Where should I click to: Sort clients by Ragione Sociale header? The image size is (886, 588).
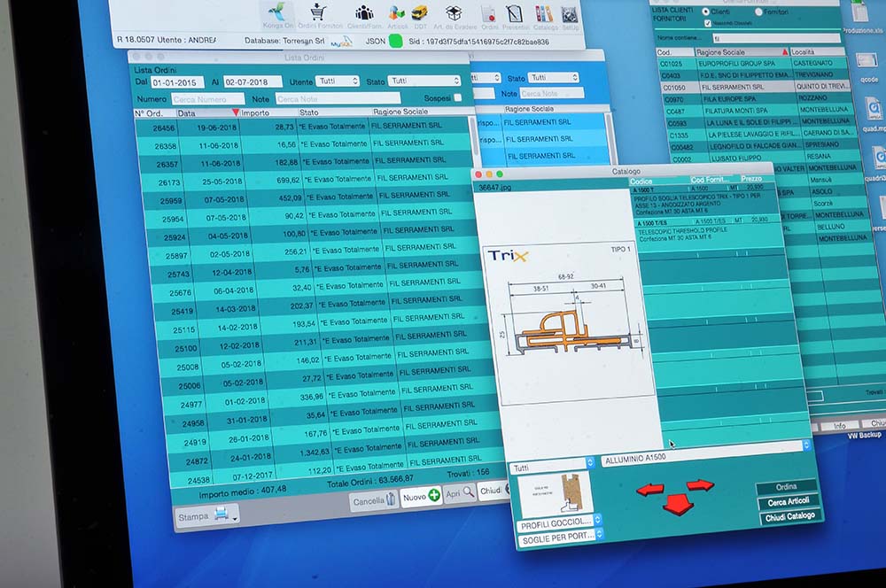pos(742,52)
